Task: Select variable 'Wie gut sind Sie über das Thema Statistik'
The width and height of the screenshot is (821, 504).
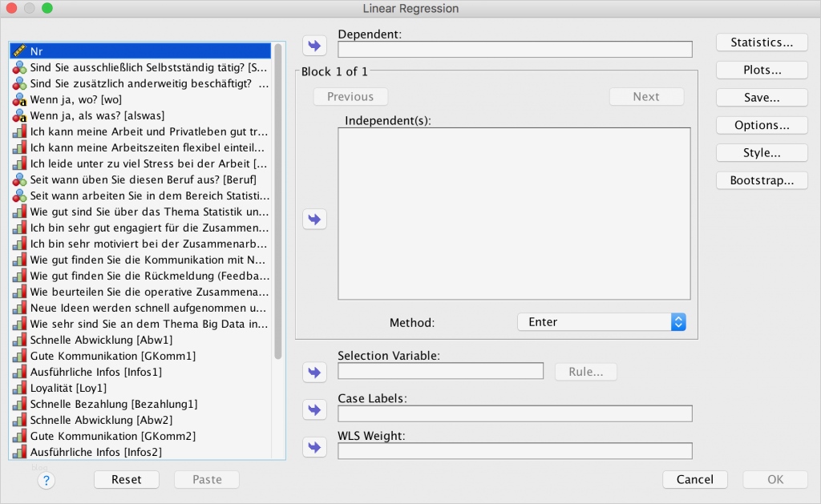Action: (140, 212)
